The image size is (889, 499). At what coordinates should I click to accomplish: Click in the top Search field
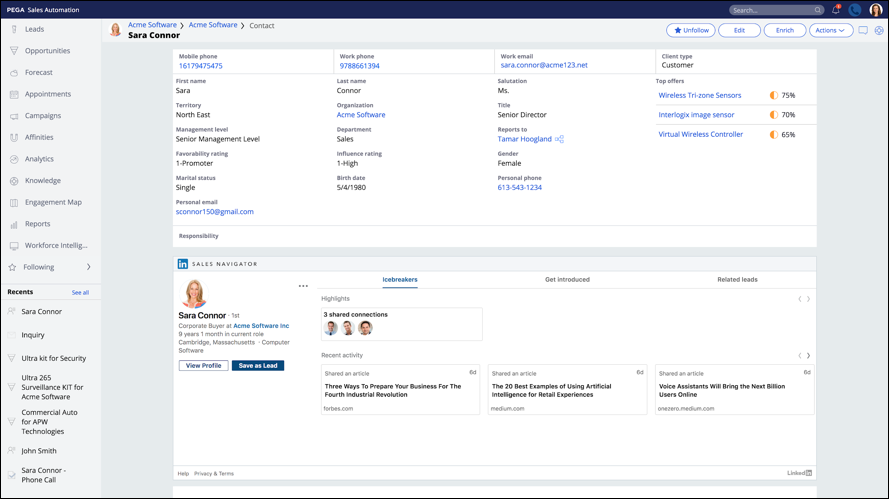[771, 10]
